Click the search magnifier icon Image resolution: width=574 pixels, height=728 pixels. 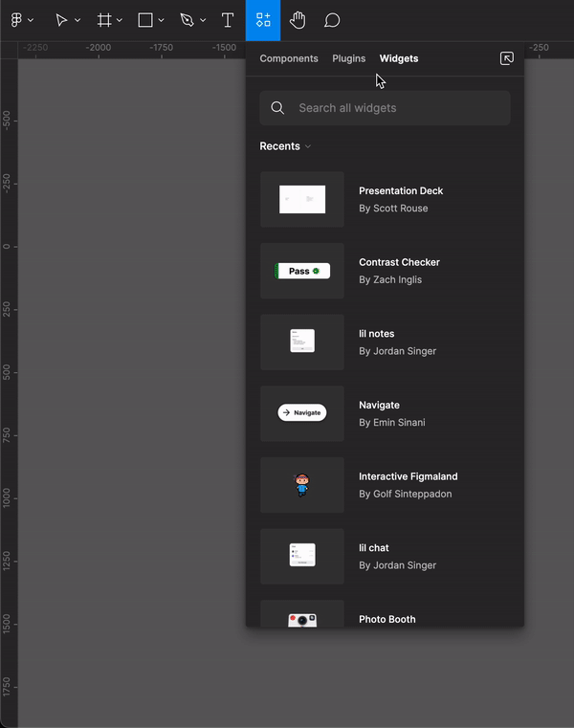[x=277, y=108]
